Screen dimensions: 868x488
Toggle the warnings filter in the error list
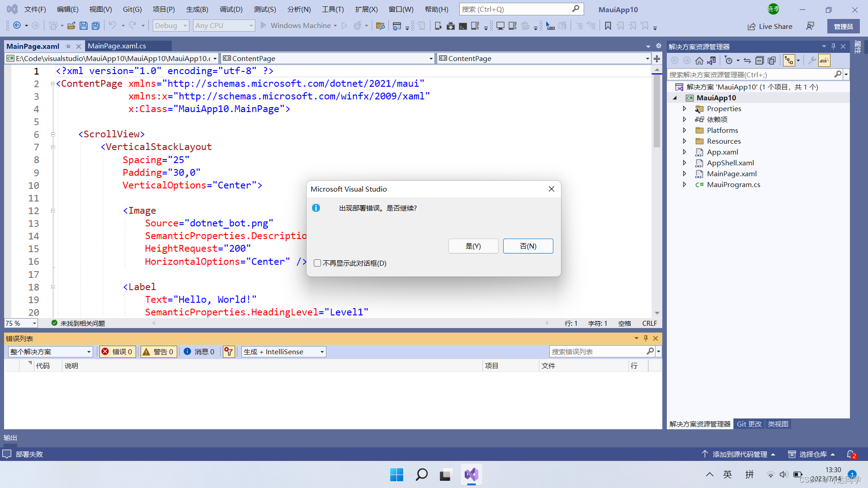(158, 352)
